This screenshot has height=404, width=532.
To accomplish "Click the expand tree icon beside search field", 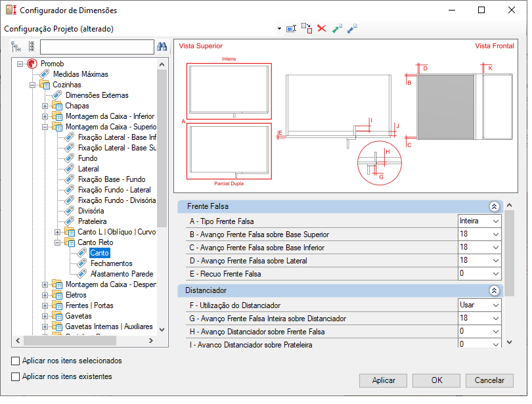I will pyautogui.click(x=16, y=47).
